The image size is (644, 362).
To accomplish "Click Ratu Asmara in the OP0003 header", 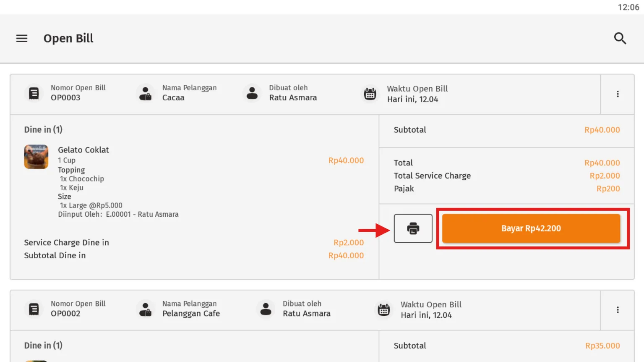I will click(293, 98).
